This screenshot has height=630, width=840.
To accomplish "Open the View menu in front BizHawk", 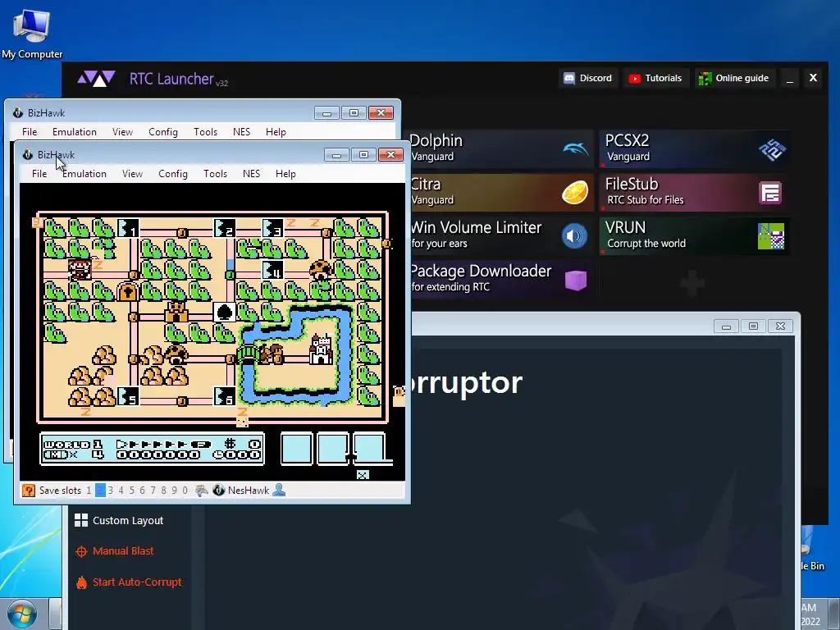I will [132, 174].
